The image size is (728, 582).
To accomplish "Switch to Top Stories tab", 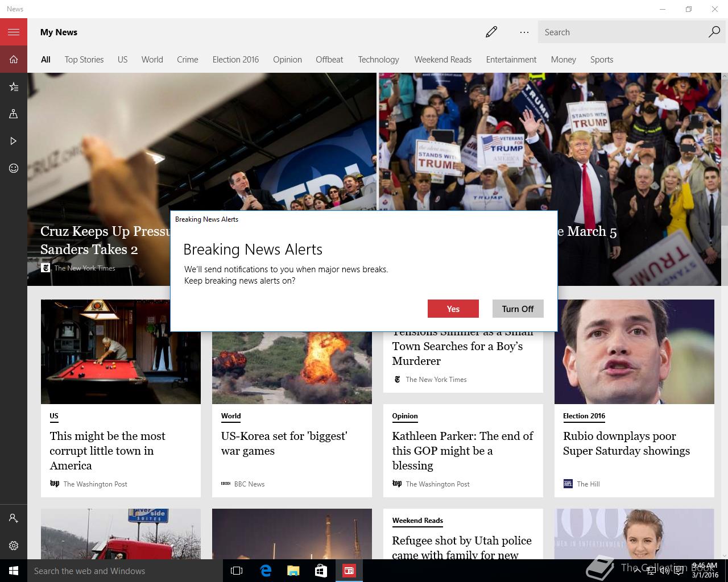I will [x=84, y=59].
